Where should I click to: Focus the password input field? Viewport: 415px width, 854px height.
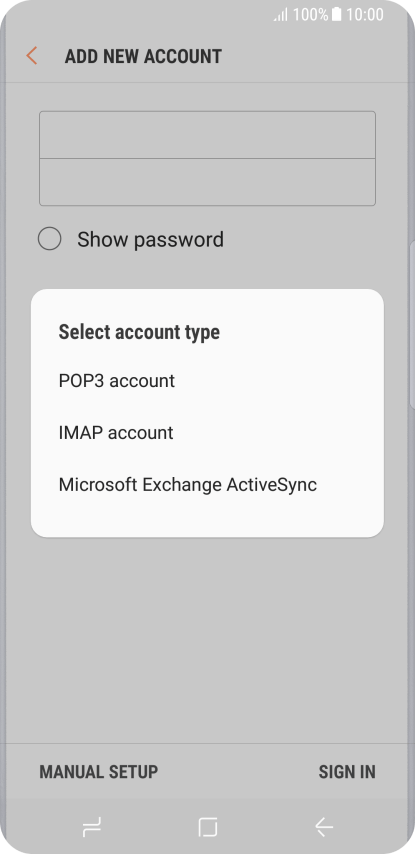click(208, 182)
